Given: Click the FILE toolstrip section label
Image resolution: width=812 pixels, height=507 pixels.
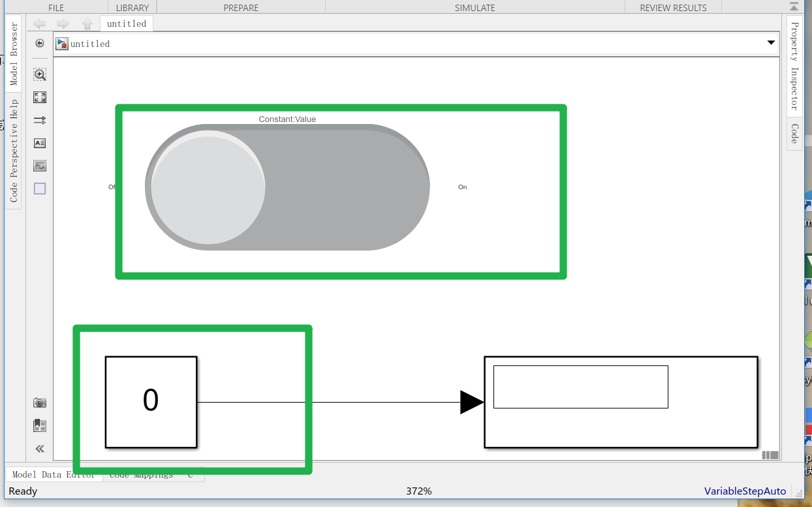Looking at the screenshot, I should (x=56, y=8).
